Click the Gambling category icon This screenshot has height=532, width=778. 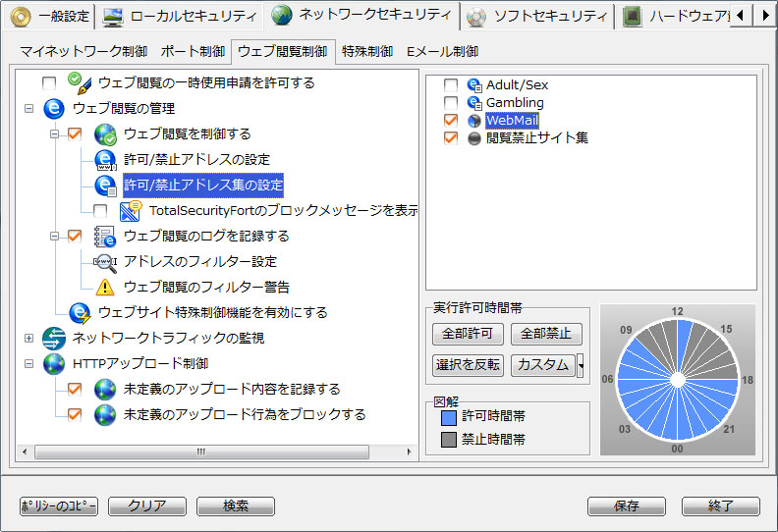pyautogui.click(x=474, y=103)
